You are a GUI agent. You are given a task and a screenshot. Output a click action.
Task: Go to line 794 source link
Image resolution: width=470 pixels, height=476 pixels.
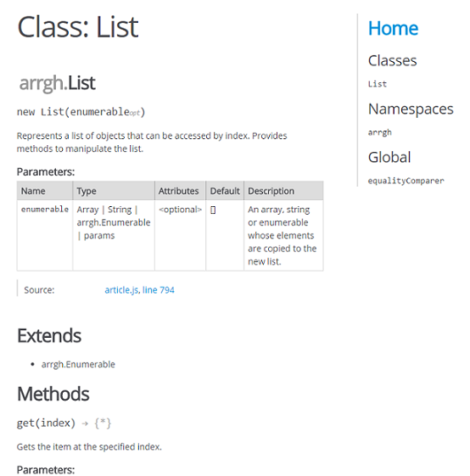pyautogui.click(x=158, y=290)
